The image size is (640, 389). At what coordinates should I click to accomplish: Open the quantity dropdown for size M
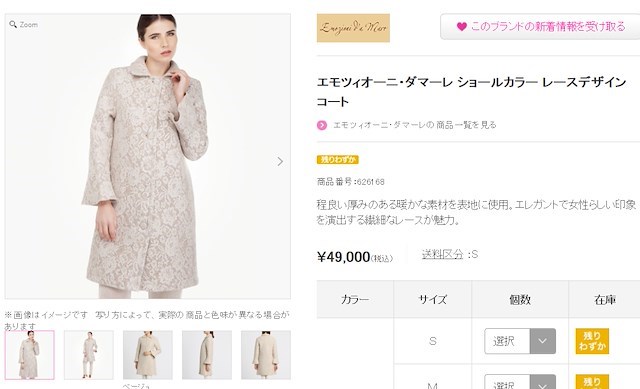pyautogui.click(x=520, y=382)
